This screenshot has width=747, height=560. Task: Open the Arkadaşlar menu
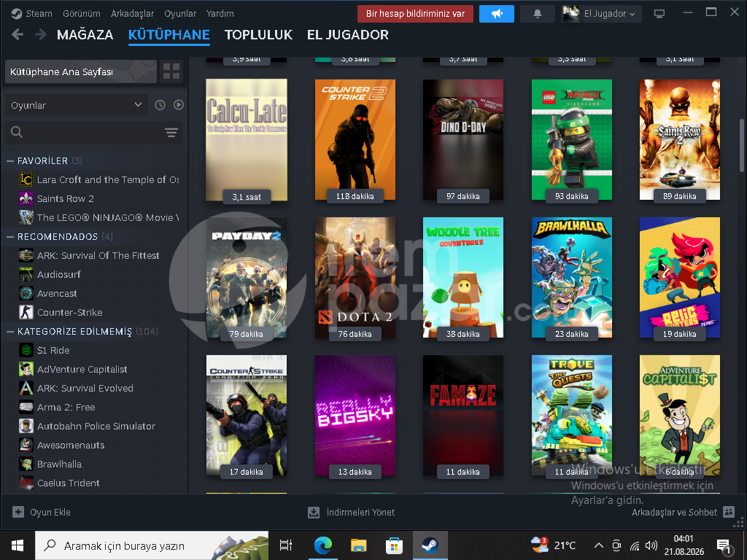click(133, 14)
